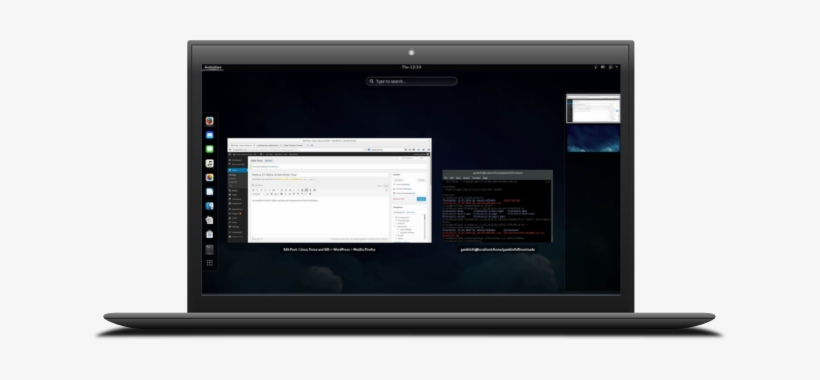Open the system status menu arrow
Viewport: 820px width, 380px height.
[x=617, y=67]
